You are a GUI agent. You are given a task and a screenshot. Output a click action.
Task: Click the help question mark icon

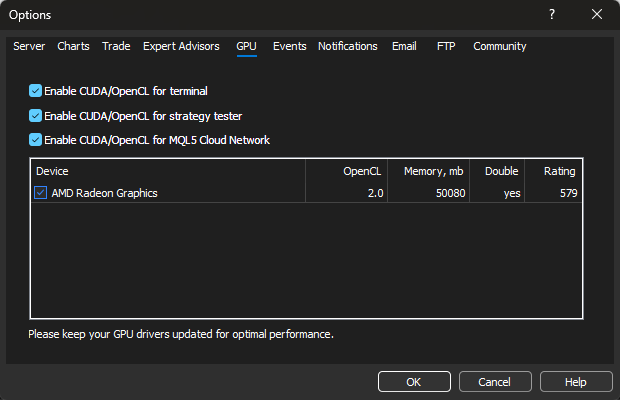click(x=552, y=15)
